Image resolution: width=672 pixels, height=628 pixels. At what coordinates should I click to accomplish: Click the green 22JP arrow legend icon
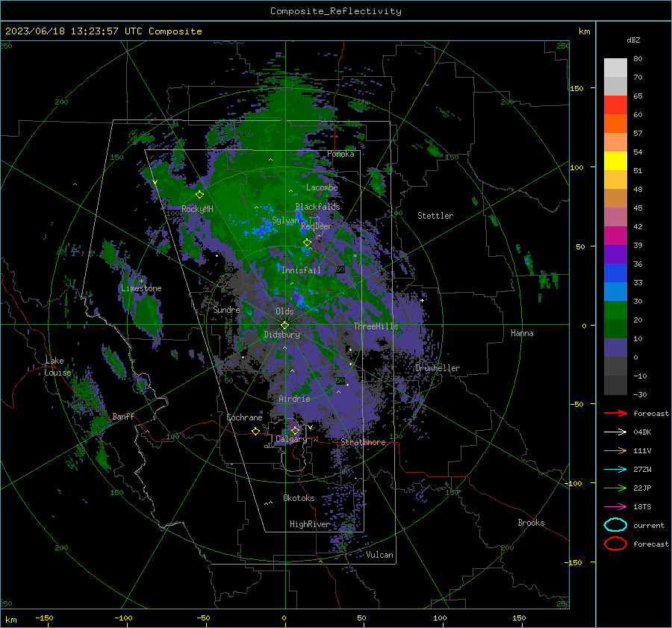click(x=615, y=488)
